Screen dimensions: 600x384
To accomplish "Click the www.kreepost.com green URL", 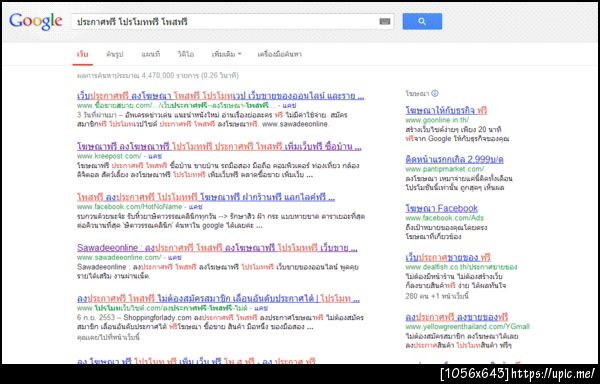I will [109, 156].
